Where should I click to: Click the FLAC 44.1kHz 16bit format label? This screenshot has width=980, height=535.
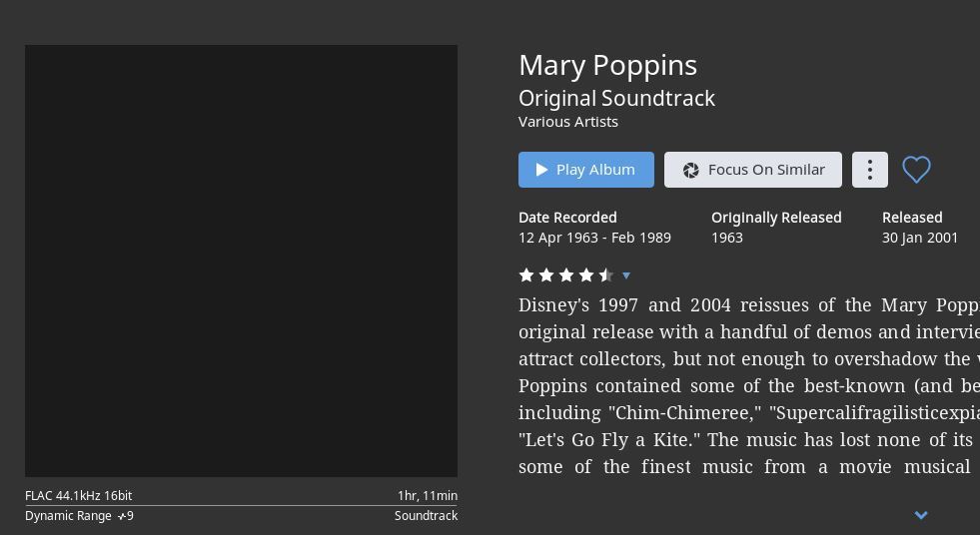click(79, 496)
